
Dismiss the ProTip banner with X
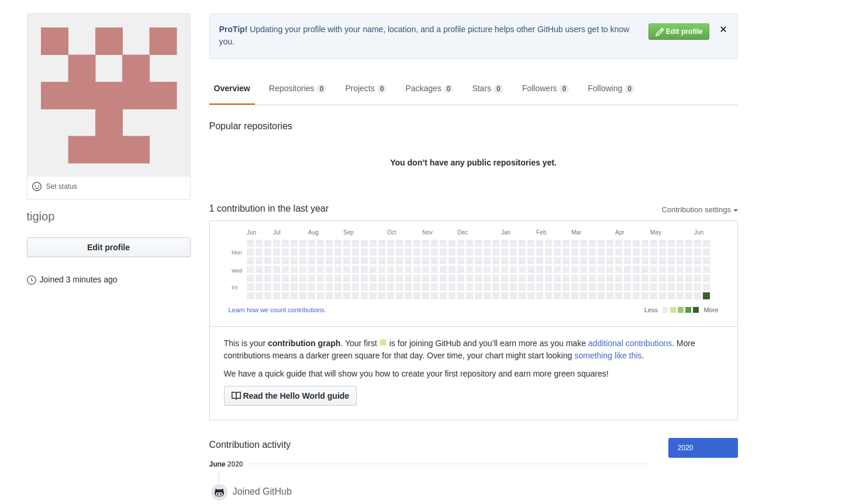point(723,29)
